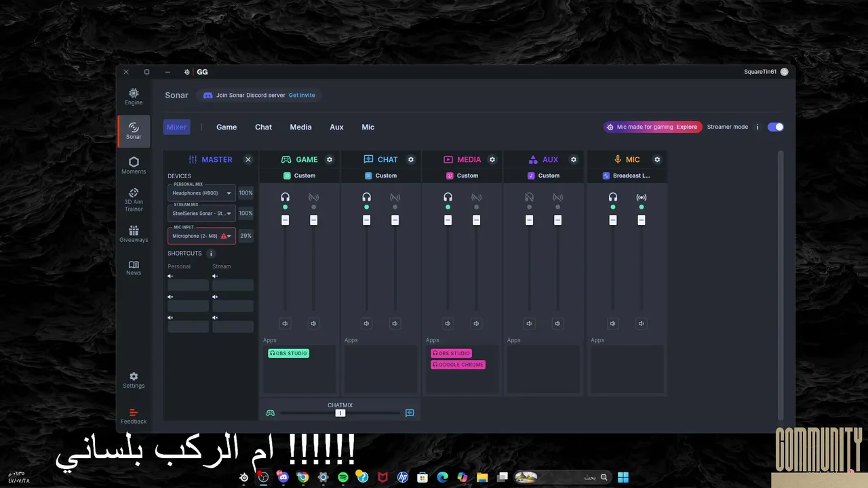Click the first Personal shortcut field
This screenshot has height=488, width=868.
(x=189, y=285)
